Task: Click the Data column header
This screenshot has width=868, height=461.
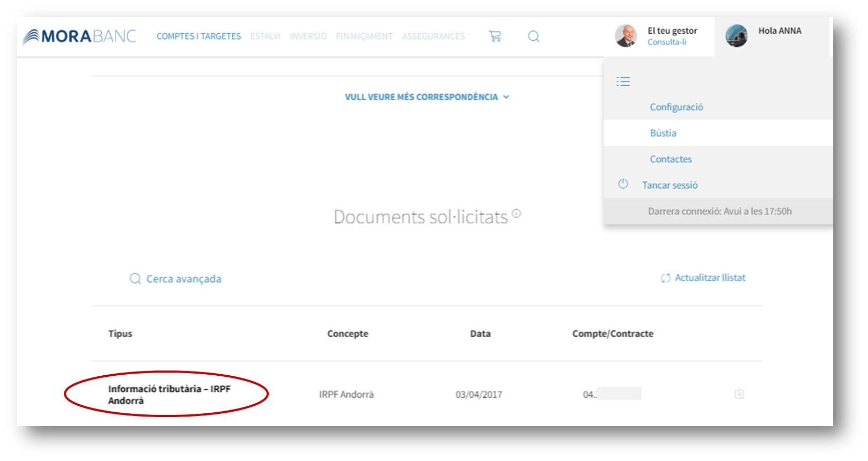Action: [480, 333]
